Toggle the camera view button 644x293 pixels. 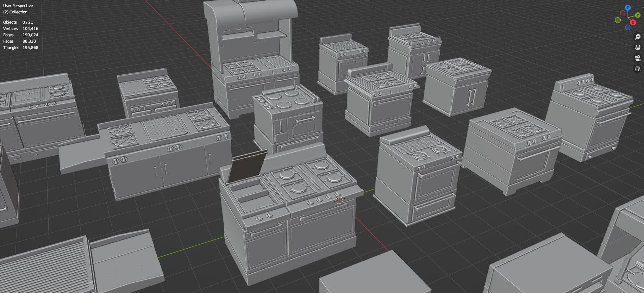[x=637, y=58]
